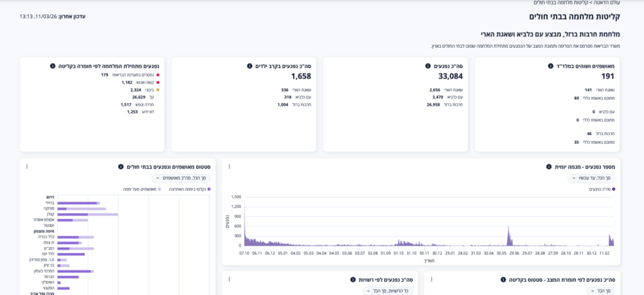Screen dimensions: 644x295
Task: Click info icon beside סה"כ נפגעים לפי רשויות
Action: [x=353, y=279]
